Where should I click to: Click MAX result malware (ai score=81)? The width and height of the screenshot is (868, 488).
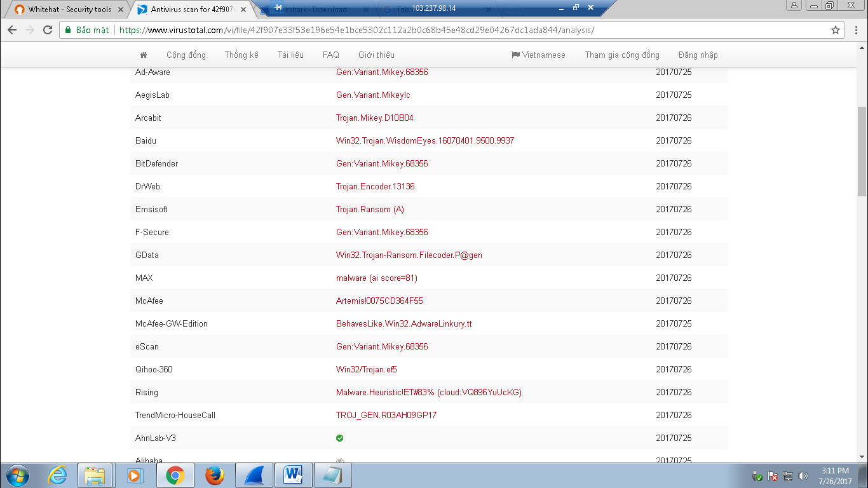(x=377, y=278)
